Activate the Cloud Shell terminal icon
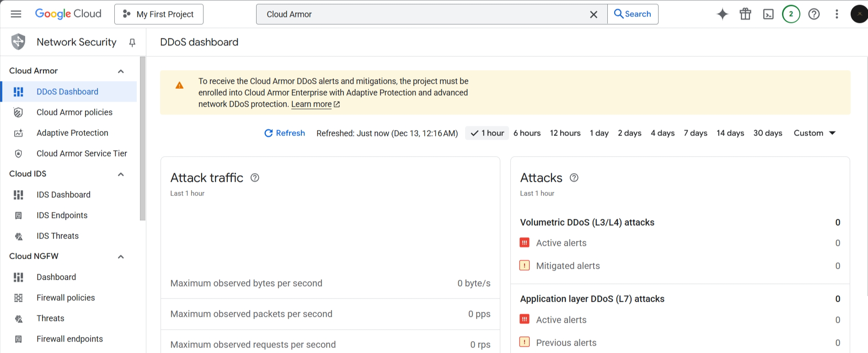Viewport: 868px width, 353px height. click(x=768, y=14)
